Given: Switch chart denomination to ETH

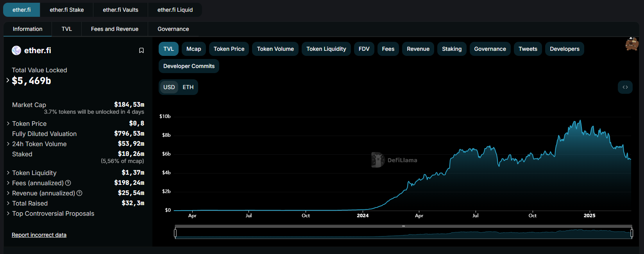Looking at the screenshot, I should click(x=188, y=87).
